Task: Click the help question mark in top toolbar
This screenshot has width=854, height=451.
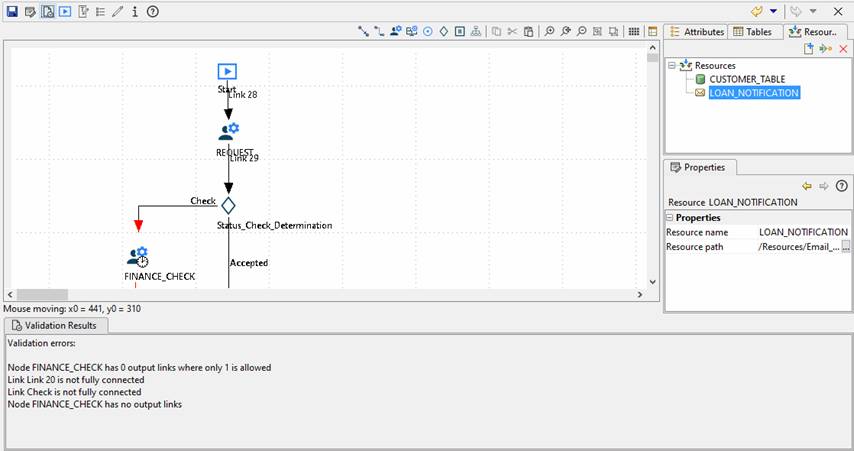Action: (153, 11)
